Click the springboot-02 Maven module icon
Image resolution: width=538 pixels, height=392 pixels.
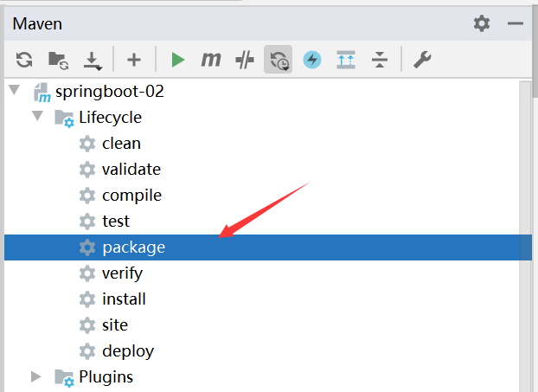click(x=42, y=93)
